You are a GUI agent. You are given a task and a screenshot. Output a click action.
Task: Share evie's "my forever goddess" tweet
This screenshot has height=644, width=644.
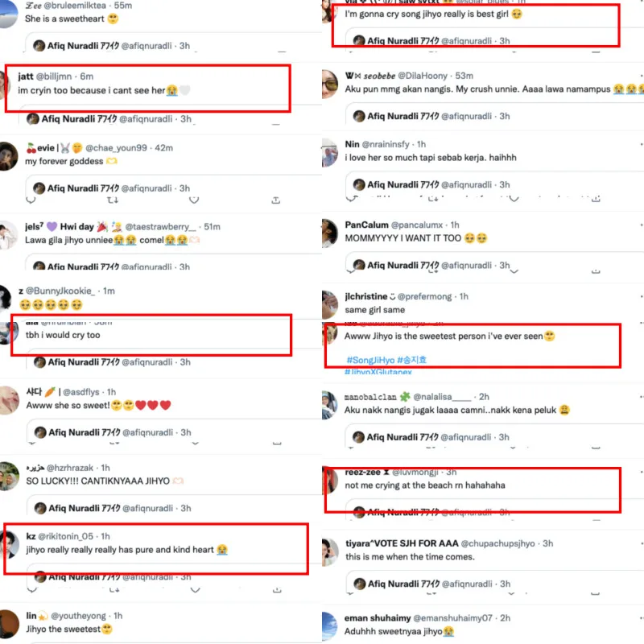276,200
